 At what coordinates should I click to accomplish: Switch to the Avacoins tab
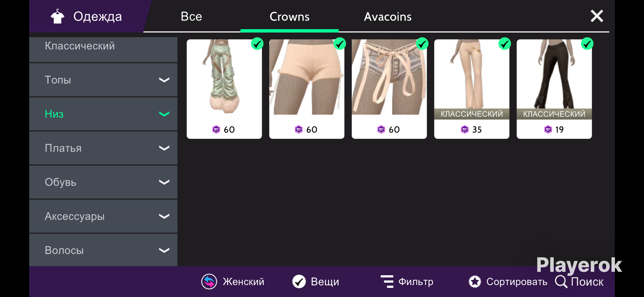click(388, 16)
